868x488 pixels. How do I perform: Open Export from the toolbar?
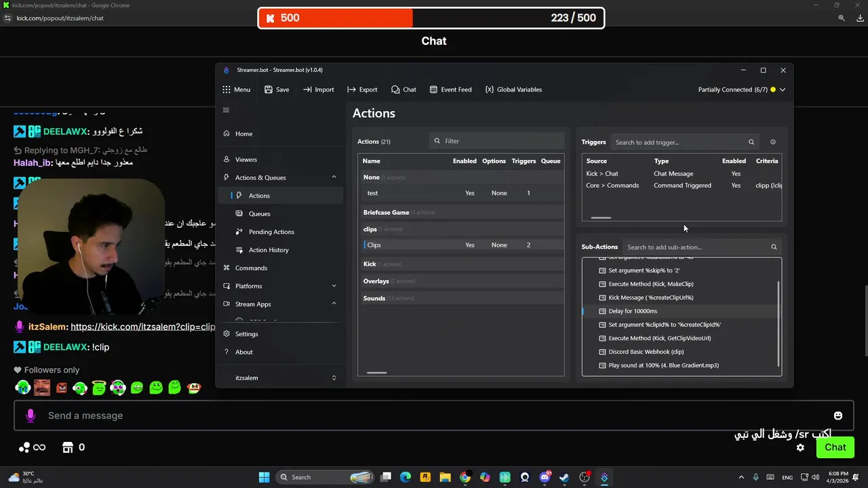[x=362, y=89]
